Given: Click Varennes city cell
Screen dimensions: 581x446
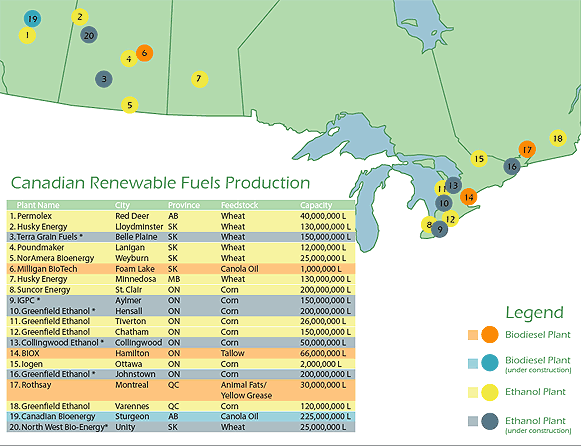Looking at the screenshot, I should (132, 406).
